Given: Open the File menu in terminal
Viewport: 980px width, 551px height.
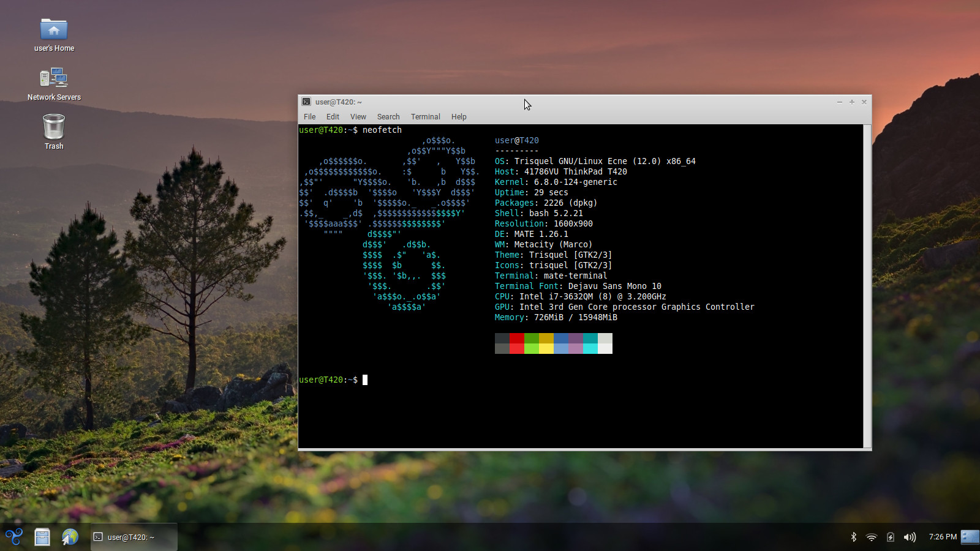Looking at the screenshot, I should (310, 116).
